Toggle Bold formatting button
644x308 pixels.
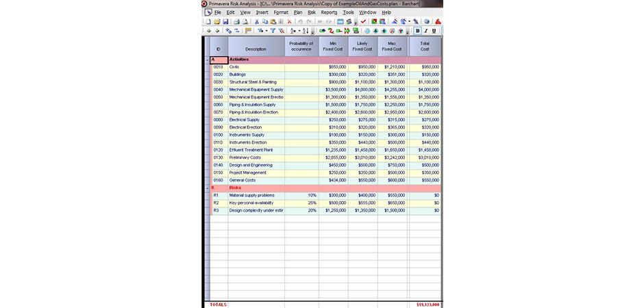click(418, 31)
